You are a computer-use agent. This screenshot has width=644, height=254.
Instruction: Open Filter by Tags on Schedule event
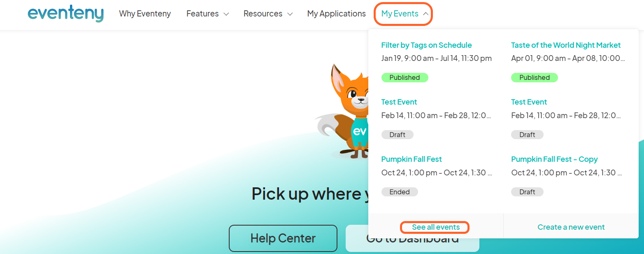[426, 45]
